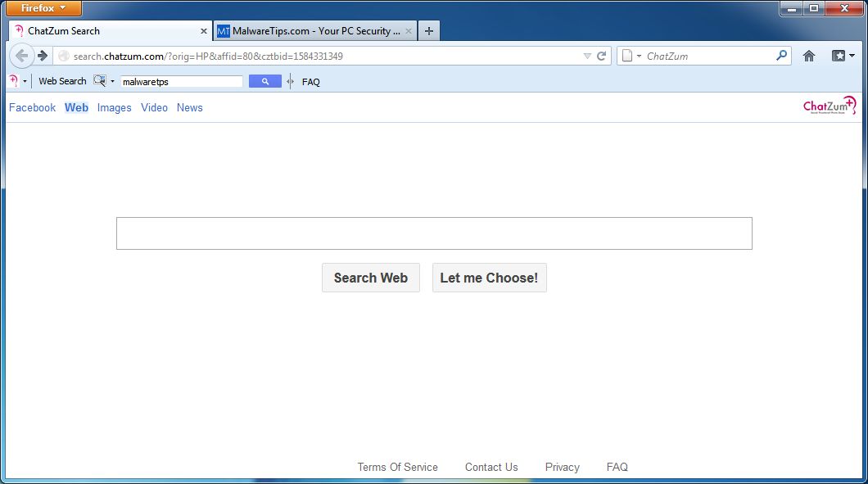Open the URL history dropdown arrow
Viewport: 868px width, 484px height.
click(587, 56)
